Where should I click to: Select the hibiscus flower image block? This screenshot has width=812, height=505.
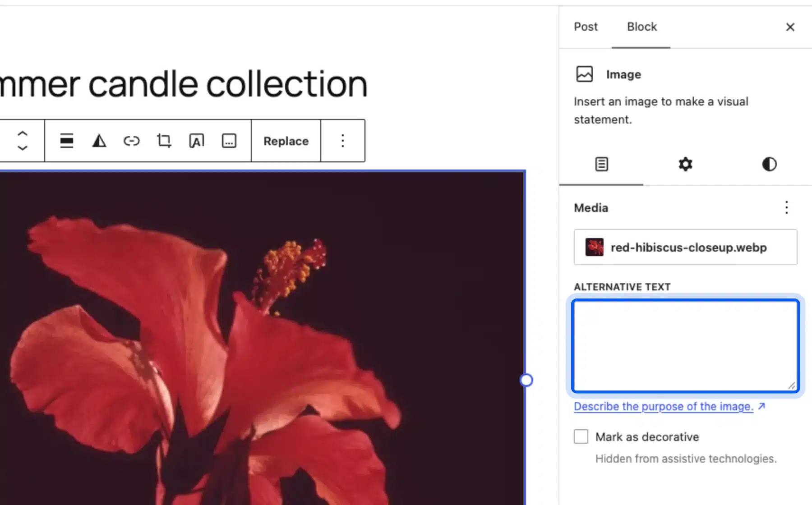click(262, 338)
